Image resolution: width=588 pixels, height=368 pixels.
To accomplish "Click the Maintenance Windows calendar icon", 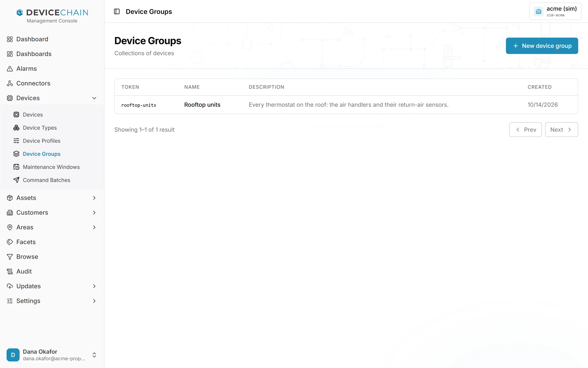I will coord(16,167).
